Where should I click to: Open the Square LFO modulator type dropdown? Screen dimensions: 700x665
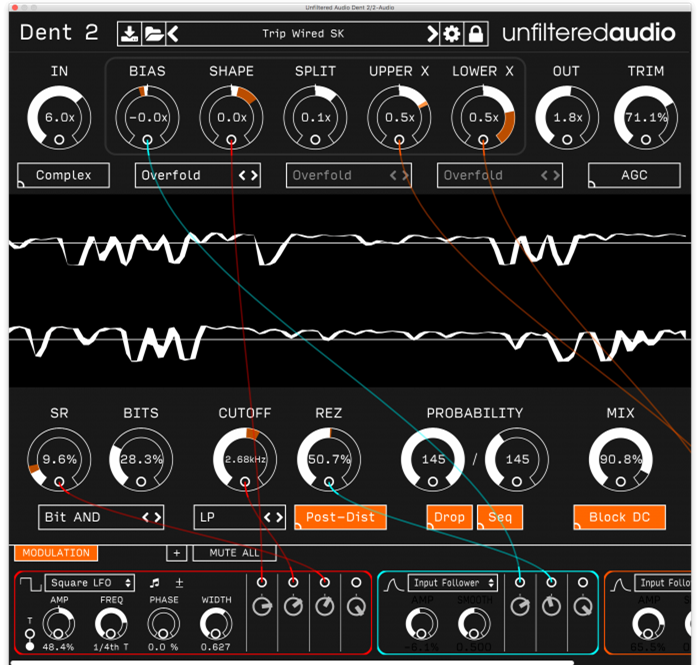pos(90,583)
